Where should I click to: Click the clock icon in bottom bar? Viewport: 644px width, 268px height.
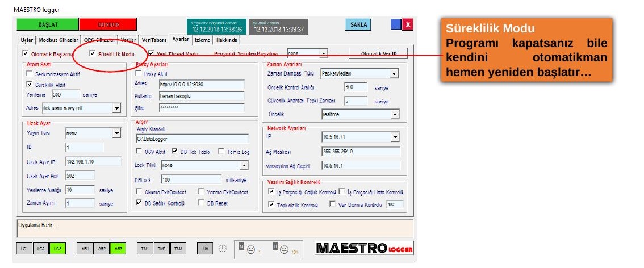point(222,249)
